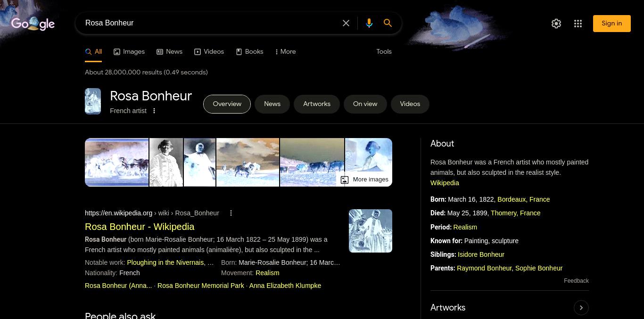644x319 pixels.
Task: Click the Realism movement link
Action: click(x=267, y=273)
